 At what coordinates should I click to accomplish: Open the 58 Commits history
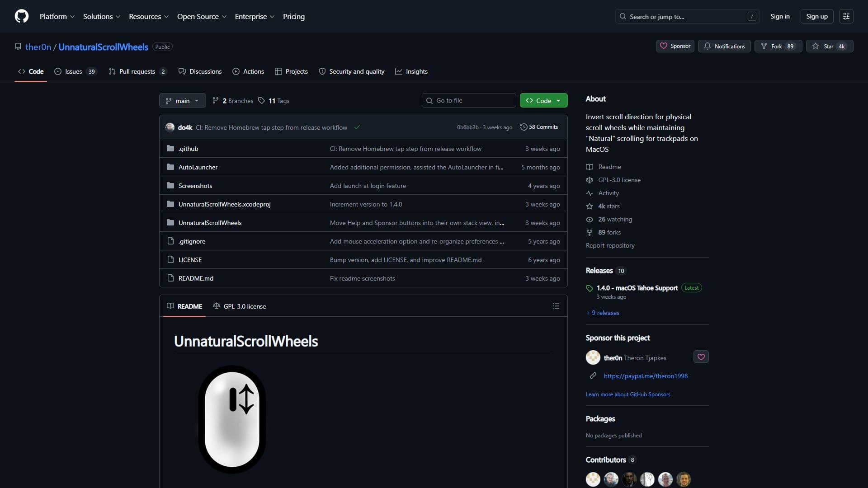(x=539, y=127)
